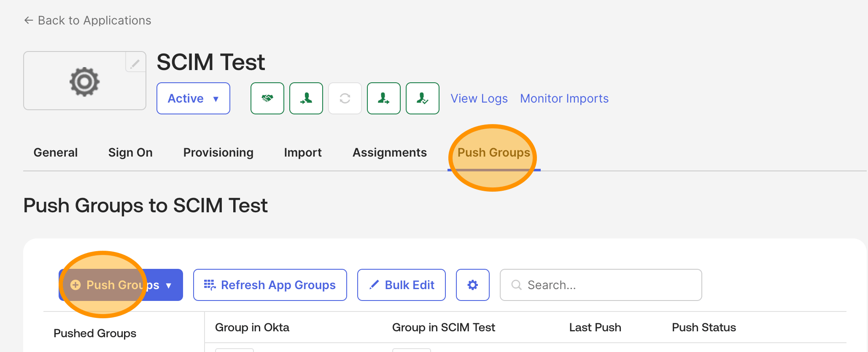The image size is (868, 352).
Task: Click the Refresh App Groups button
Action: click(270, 285)
